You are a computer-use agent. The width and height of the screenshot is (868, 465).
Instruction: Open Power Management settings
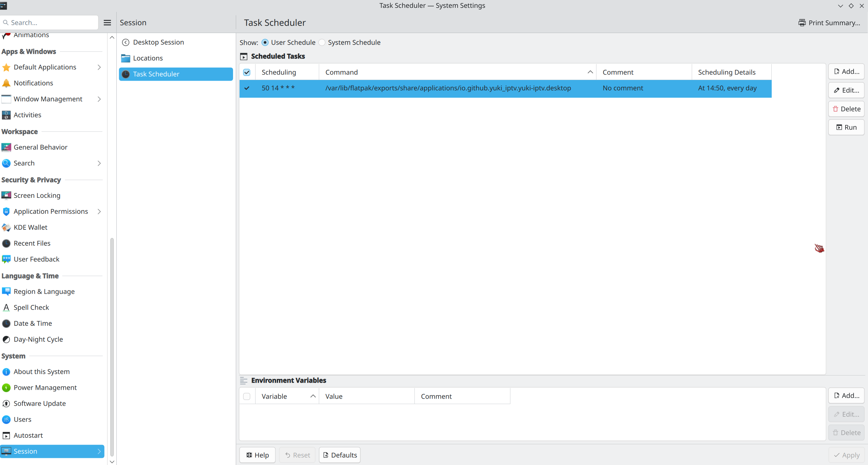[45, 387]
